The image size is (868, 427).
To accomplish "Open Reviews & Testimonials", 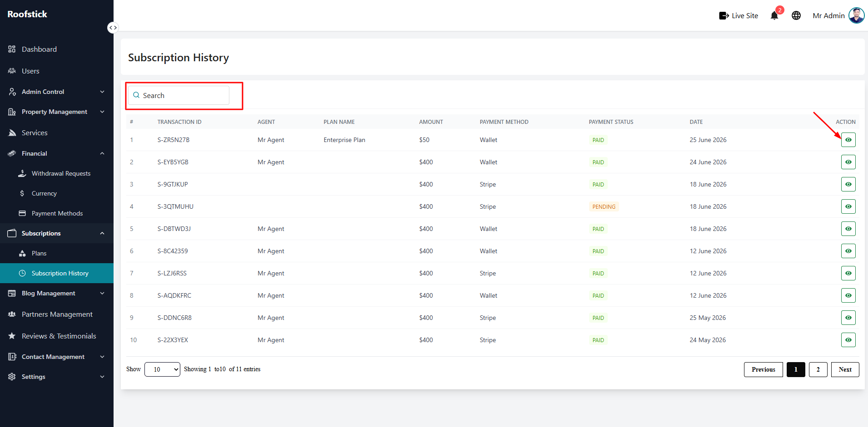I will pos(57,336).
